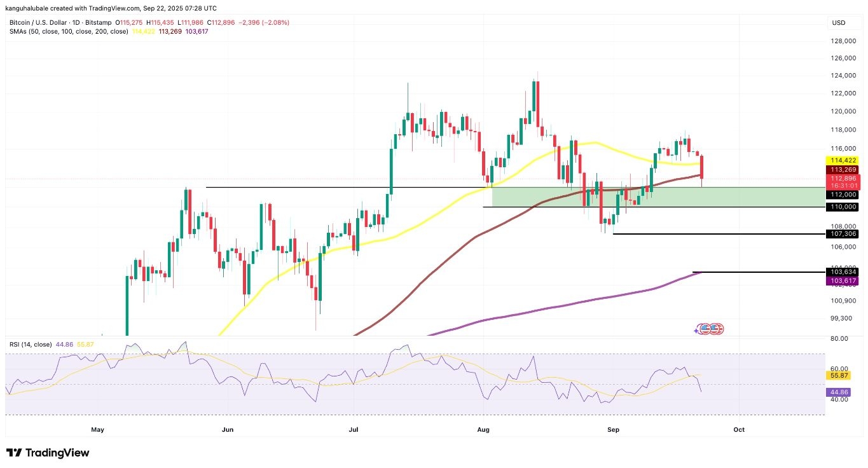This screenshot has width=868, height=468.
Task: Click the purple star event marker icon
Action: (x=696, y=331)
